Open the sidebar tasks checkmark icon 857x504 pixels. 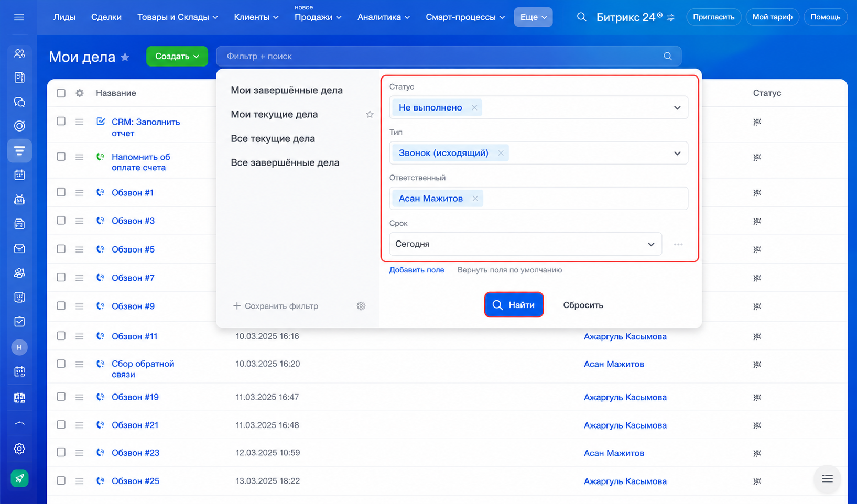(19, 322)
